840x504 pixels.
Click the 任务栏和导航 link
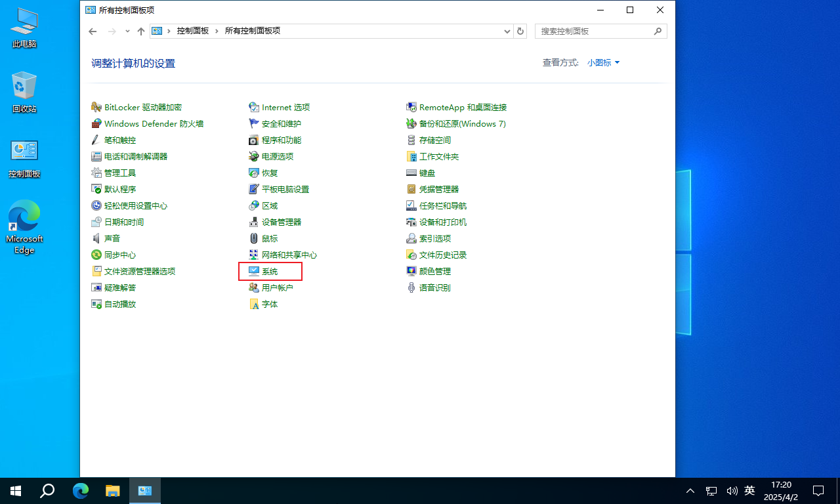[x=443, y=205]
